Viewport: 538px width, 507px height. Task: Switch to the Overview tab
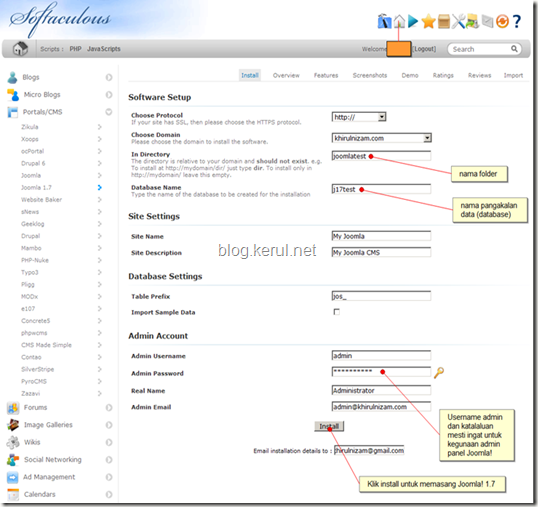click(286, 75)
